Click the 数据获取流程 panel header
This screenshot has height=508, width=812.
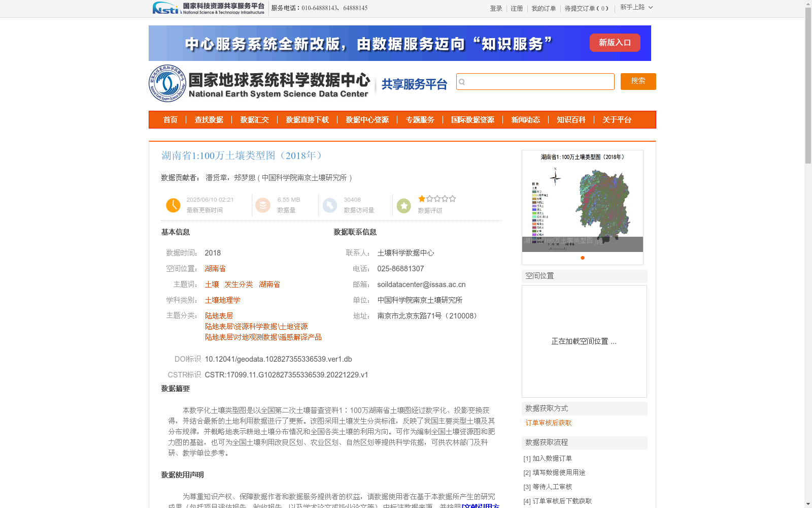[x=585, y=442]
